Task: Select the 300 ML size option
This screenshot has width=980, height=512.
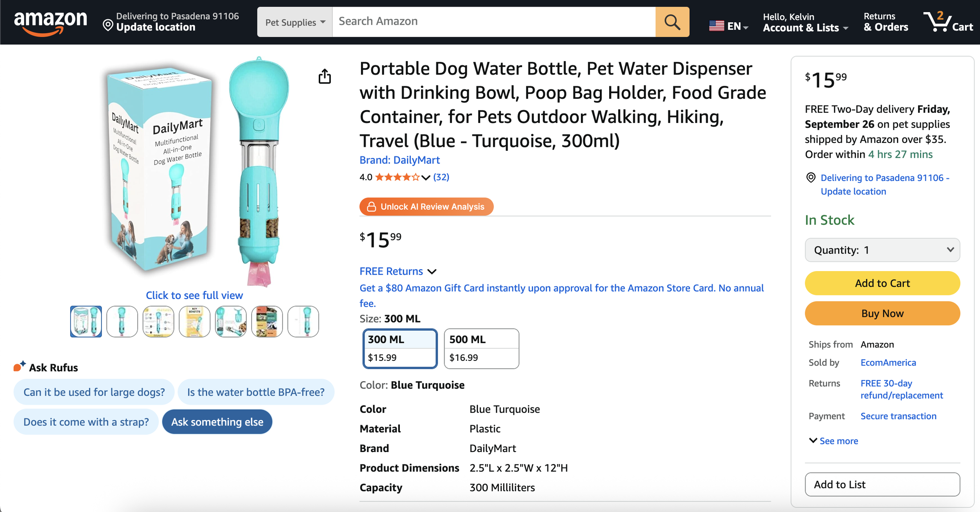Action: point(400,348)
